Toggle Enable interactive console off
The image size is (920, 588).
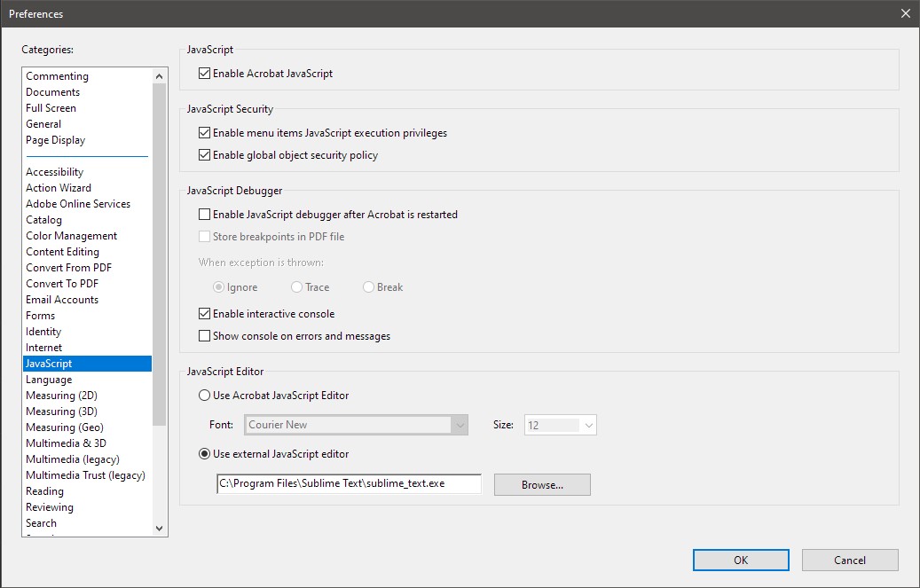204,313
